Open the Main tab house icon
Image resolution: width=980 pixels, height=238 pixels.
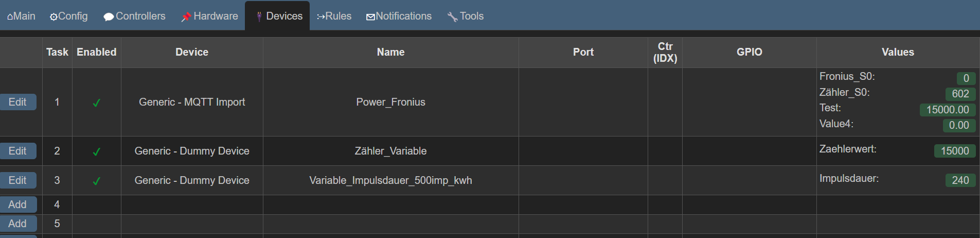(x=10, y=17)
